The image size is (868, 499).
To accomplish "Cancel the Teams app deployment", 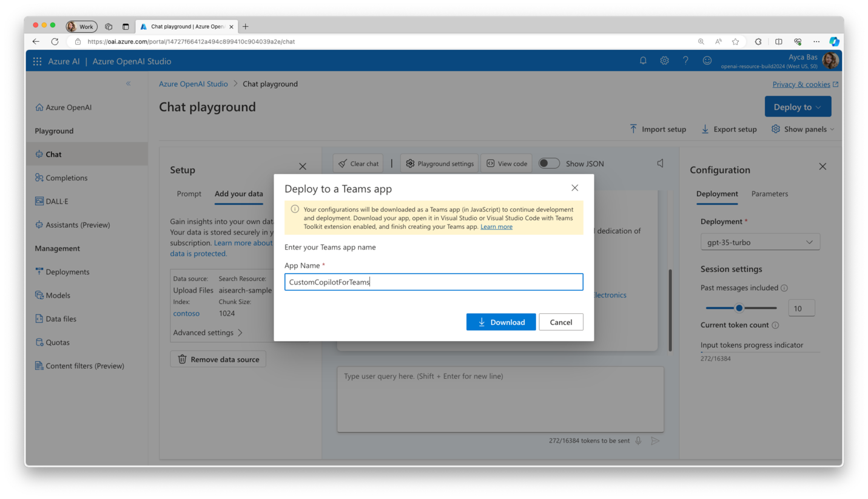I will click(x=561, y=322).
